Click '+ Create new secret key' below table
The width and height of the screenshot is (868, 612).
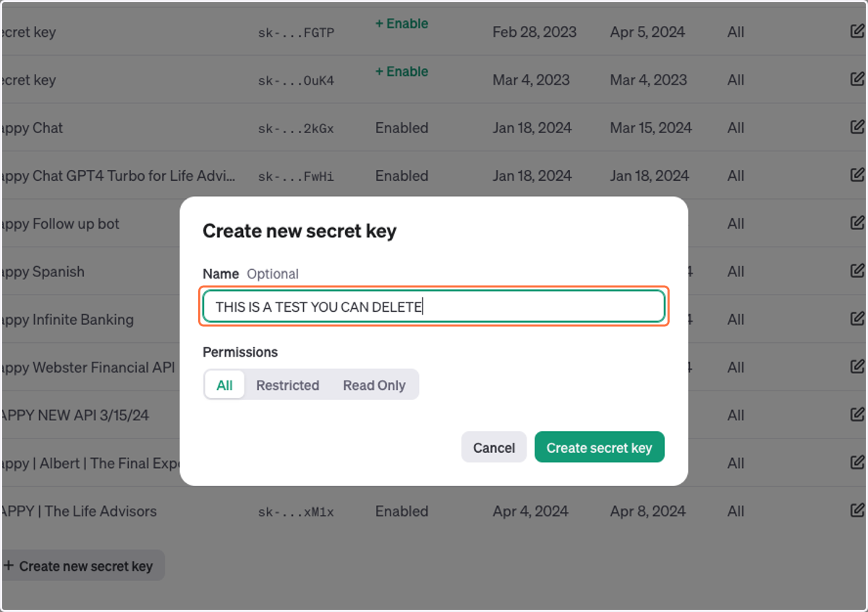coord(82,566)
